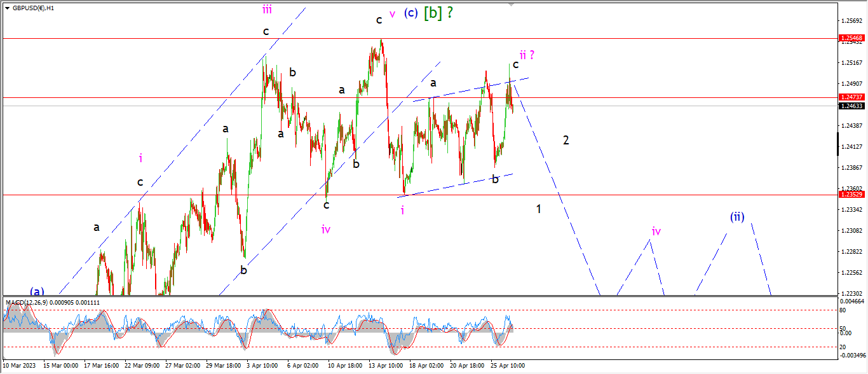Select the magenta iii label at top
The image size is (868, 374).
click(268, 9)
